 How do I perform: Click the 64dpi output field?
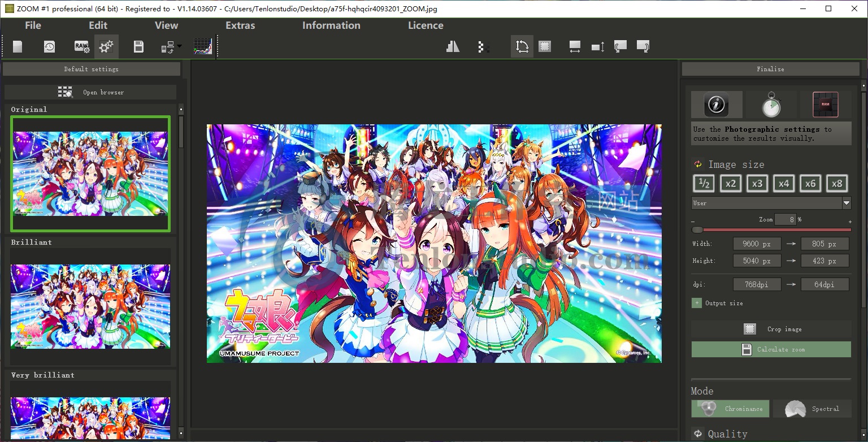pos(824,284)
